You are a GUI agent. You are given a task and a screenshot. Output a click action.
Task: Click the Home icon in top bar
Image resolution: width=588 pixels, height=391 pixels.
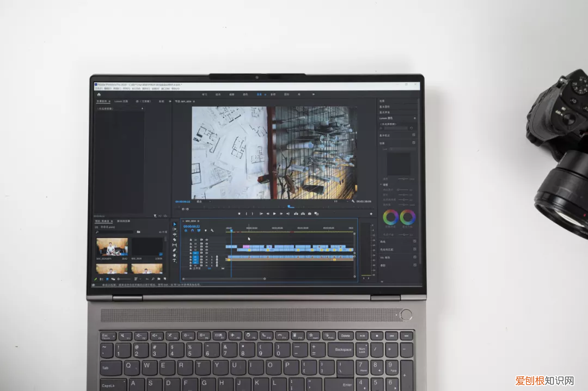tap(99, 94)
